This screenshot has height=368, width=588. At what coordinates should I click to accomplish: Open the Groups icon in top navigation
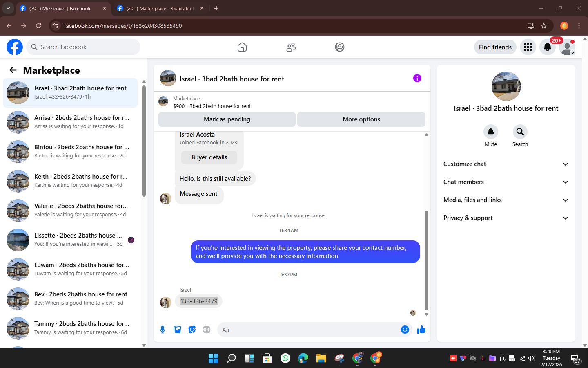point(340,47)
